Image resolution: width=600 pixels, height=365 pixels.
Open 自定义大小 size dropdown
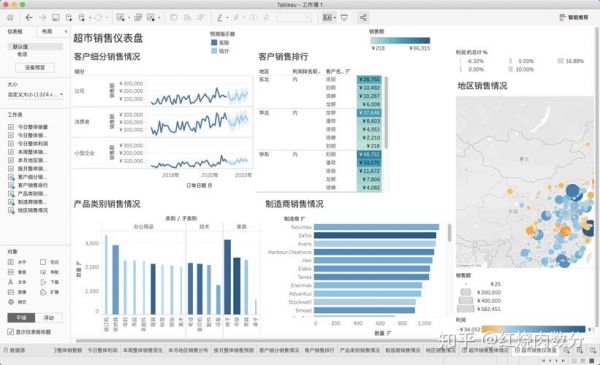pyautogui.click(x=35, y=94)
